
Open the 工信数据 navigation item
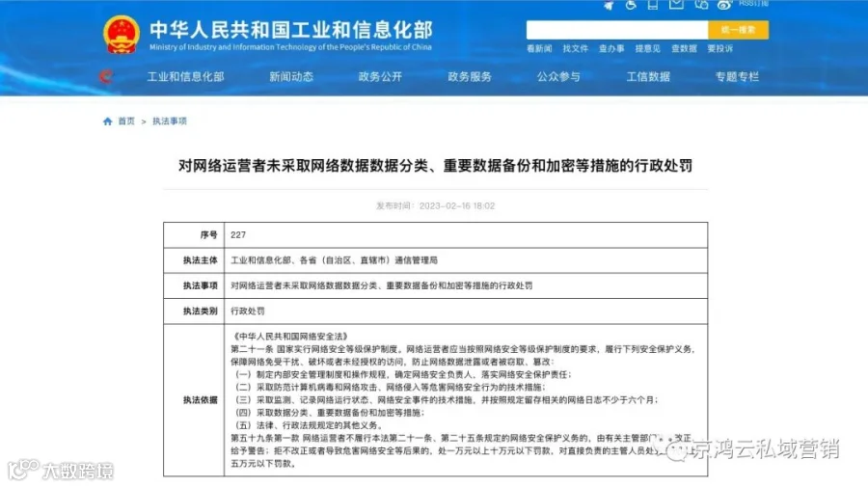click(648, 77)
